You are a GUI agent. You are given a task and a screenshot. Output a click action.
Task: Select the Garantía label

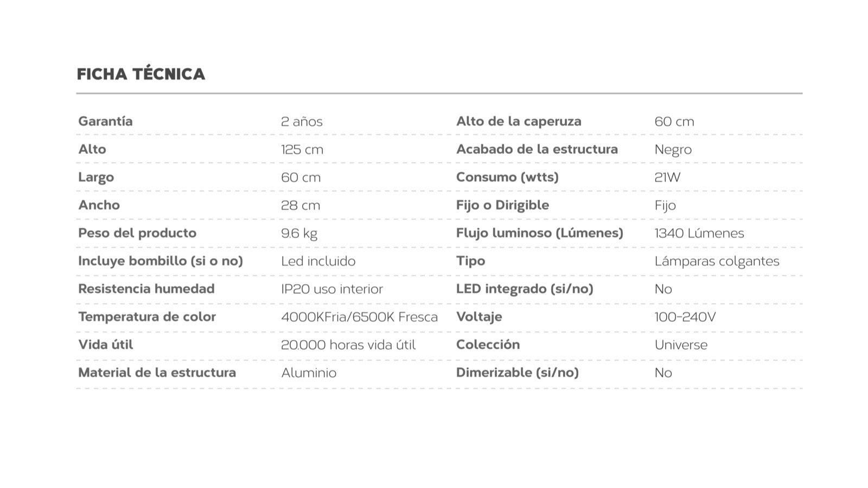pos(105,121)
